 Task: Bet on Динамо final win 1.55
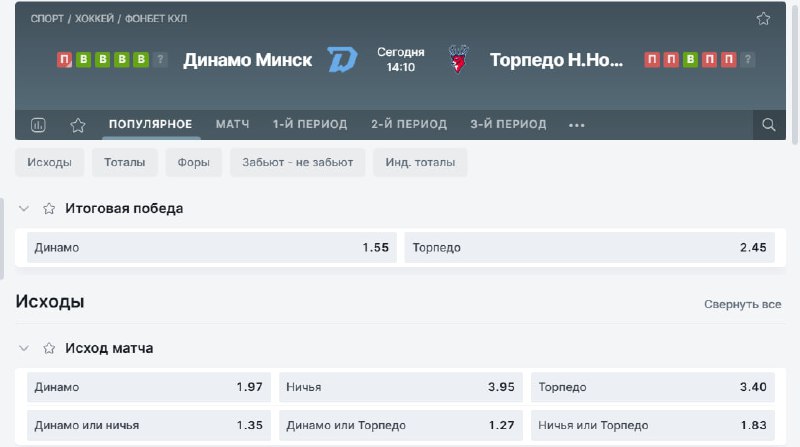pyautogui.click(x=212, y=247)
